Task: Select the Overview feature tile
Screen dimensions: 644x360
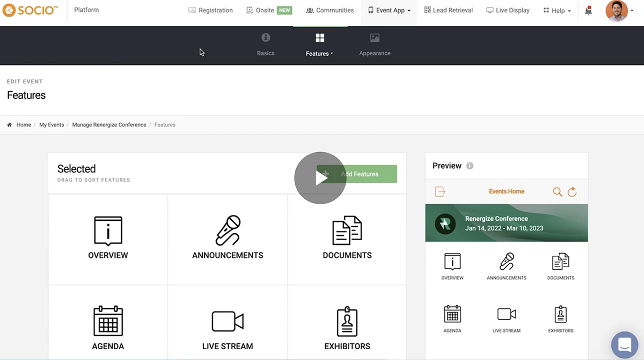Action: point(108,239)
